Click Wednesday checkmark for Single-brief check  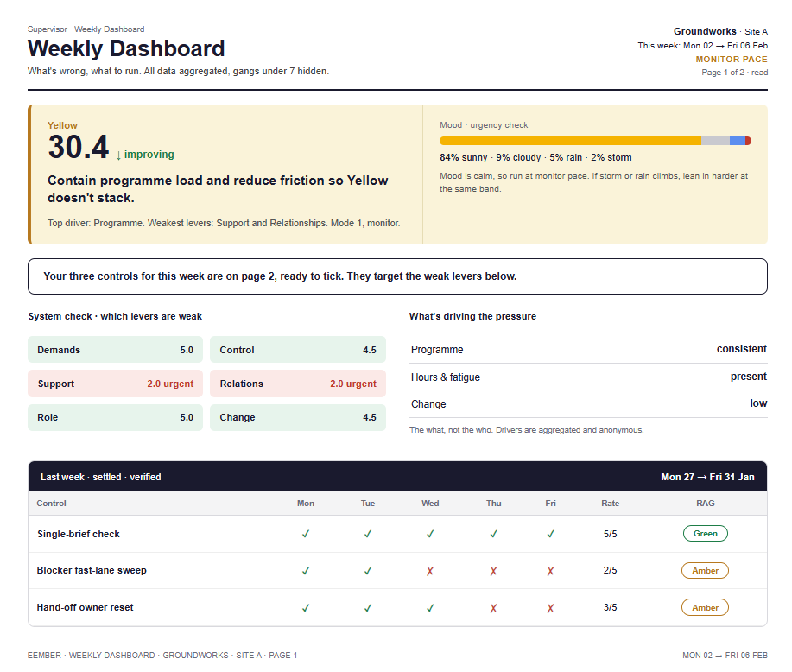(x=430, y=534)
